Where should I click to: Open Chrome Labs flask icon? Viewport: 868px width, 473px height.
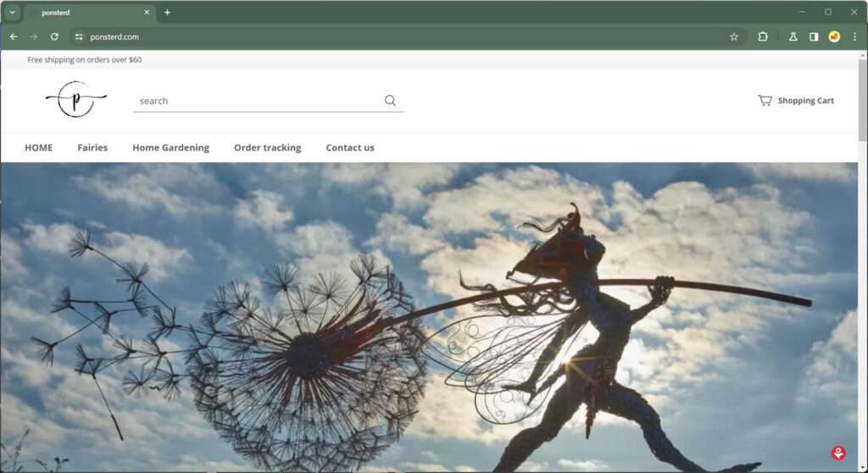(x=793, y=36)
